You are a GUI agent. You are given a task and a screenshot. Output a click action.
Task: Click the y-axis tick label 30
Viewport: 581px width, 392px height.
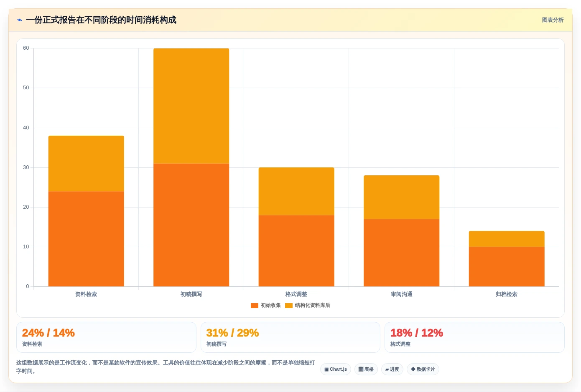26,167
